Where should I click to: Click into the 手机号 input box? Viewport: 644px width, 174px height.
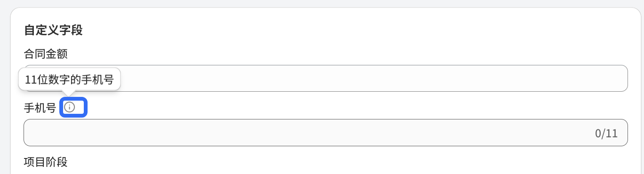[325, 133]
